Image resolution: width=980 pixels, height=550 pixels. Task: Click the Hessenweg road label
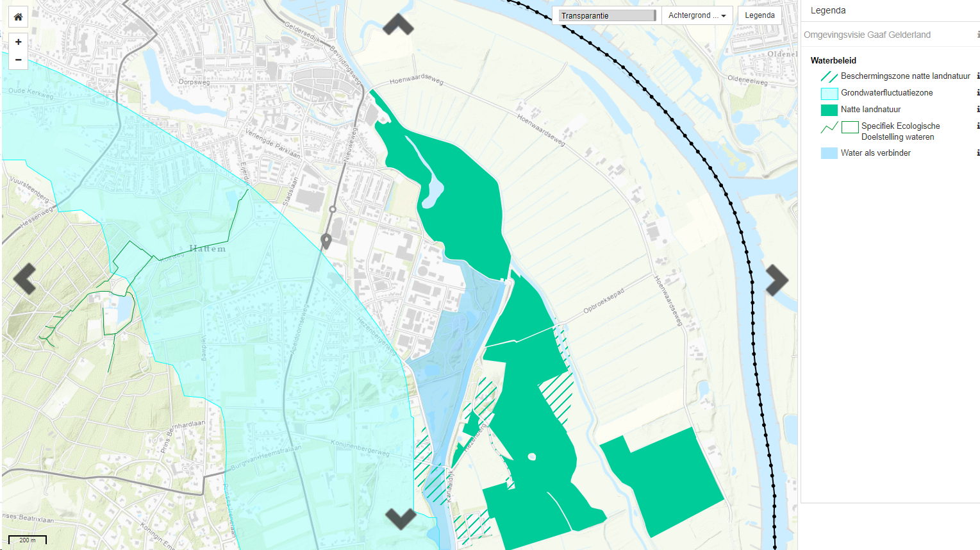[38, 217]
